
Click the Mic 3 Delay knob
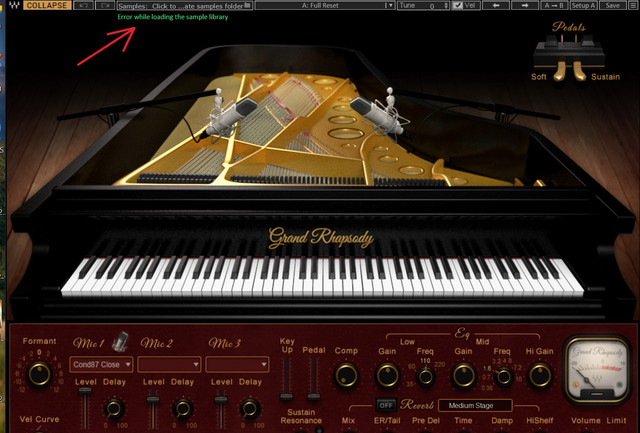pos(250,408)
